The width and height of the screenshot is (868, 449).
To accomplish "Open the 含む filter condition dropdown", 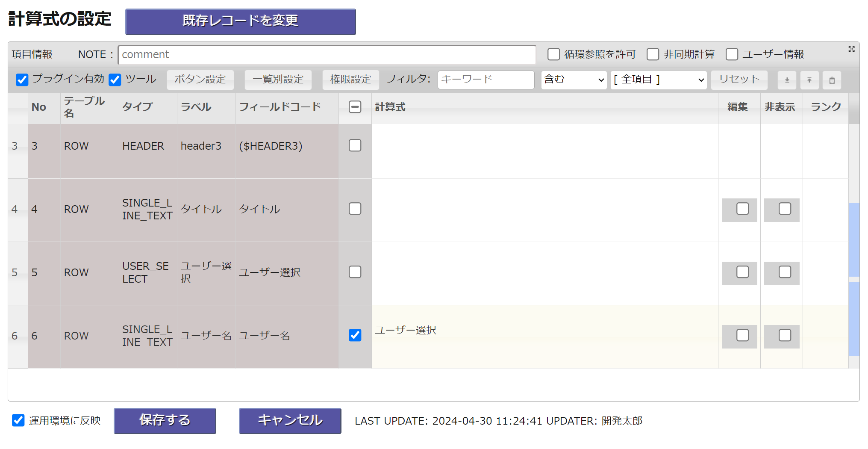I will pos(574,80).
